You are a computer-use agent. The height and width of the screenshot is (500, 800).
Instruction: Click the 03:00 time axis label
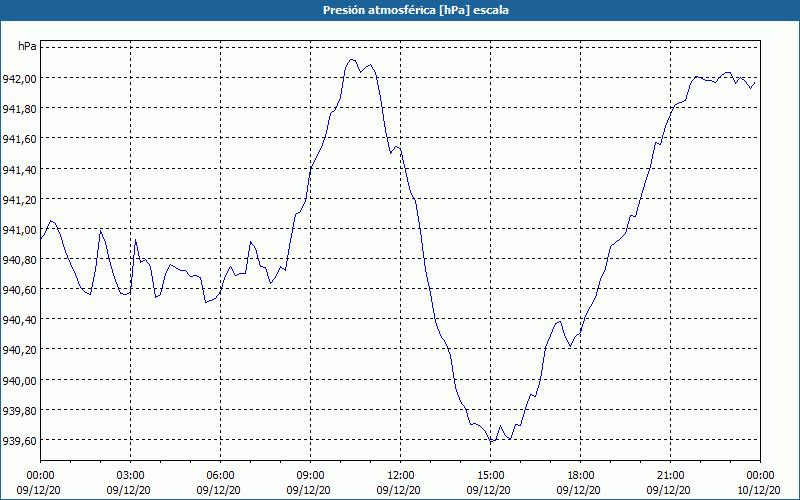coord(131,476)
